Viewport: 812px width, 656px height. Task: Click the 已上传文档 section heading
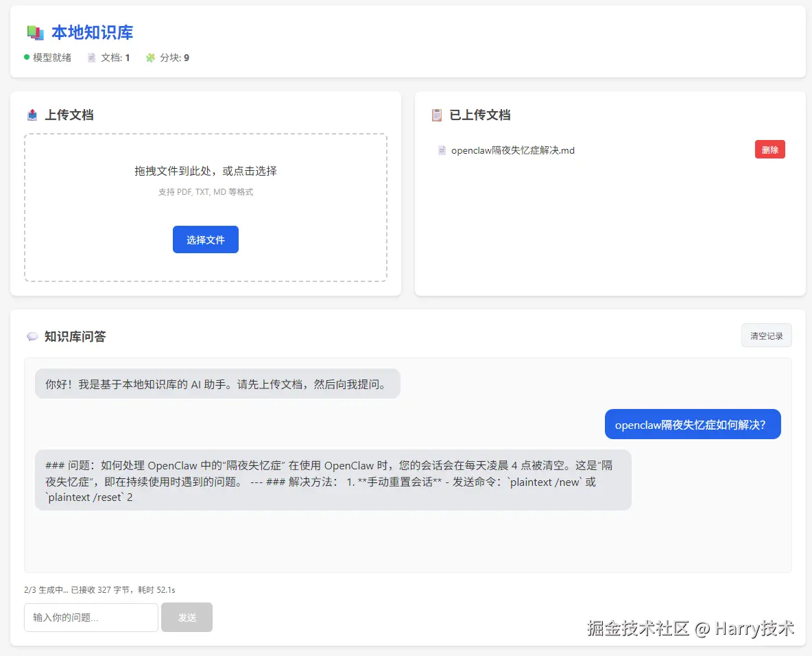click(x=479, y=115)
